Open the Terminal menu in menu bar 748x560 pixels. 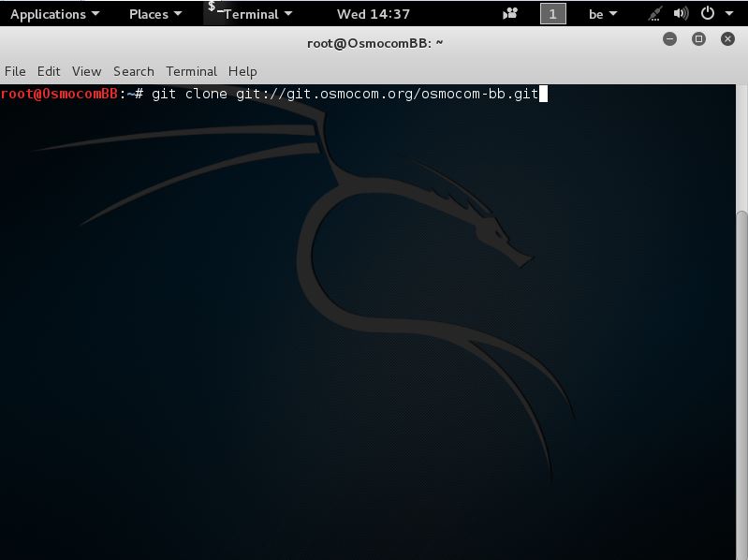point(191,71)
